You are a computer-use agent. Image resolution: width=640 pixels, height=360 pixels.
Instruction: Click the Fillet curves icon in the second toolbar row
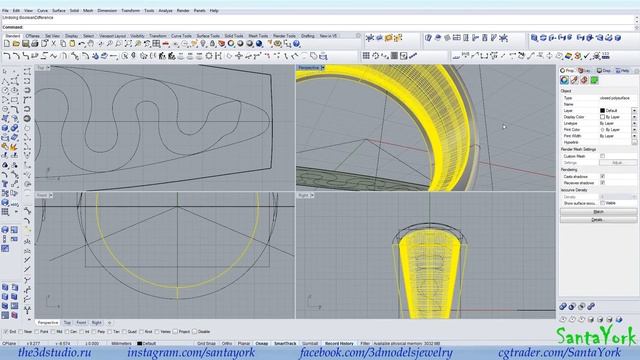tap(7, 56)
